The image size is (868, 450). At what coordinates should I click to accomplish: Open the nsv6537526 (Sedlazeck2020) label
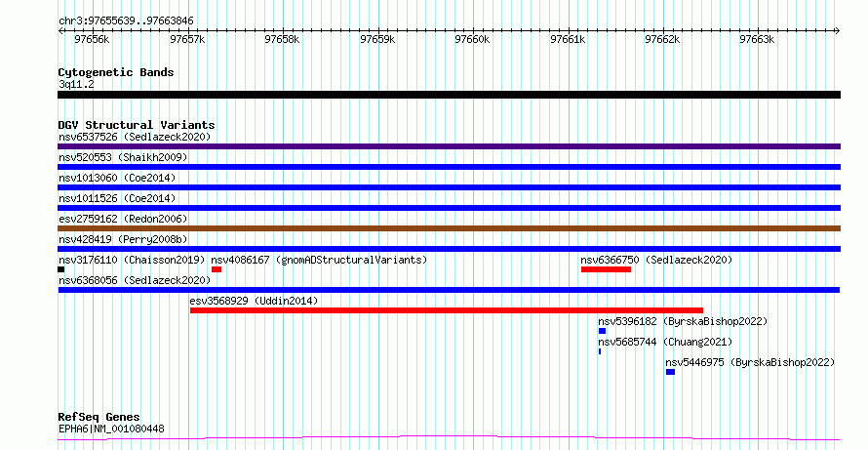click(135, 137)
